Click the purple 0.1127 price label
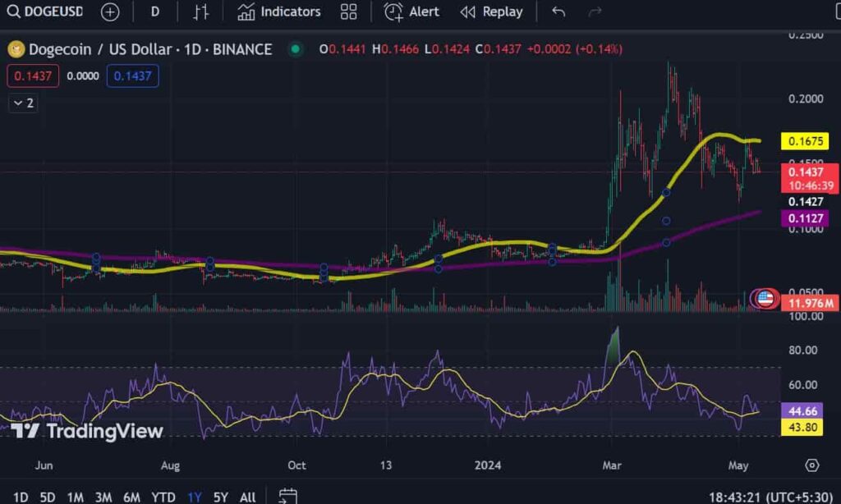This screenshot has height=504, width=841. point(805,218)
